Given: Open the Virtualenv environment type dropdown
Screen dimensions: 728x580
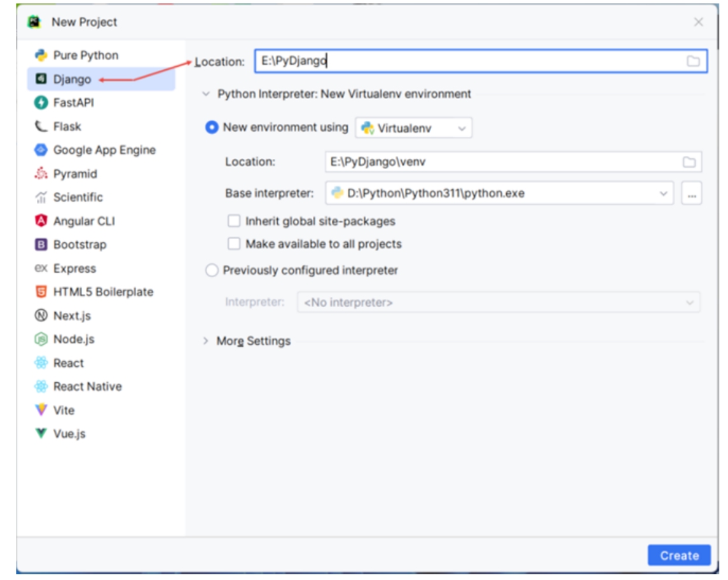Looking at the screenshot, I should click(414, 128).
